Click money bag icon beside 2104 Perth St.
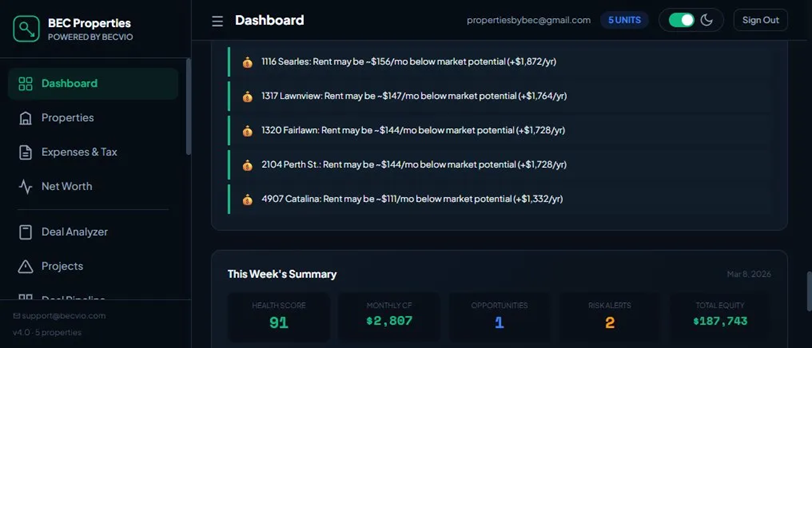Screen dimensions: 812x525 248,165
